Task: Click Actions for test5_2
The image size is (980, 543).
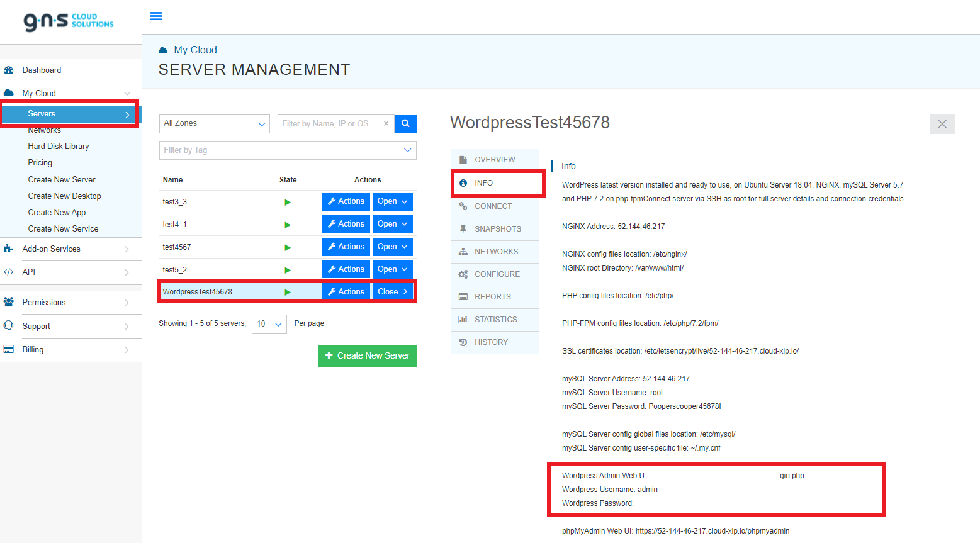Action: [346, 269]
